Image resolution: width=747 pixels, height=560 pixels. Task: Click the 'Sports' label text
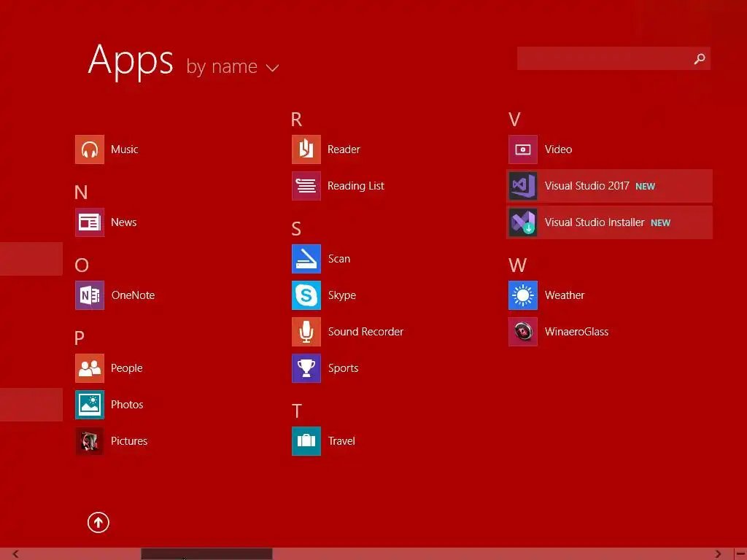[x=344, y=368]
